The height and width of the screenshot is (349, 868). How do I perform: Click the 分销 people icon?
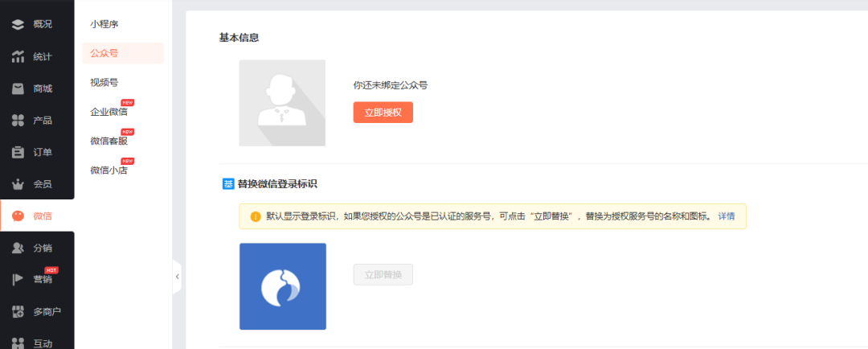coord(18,248)
